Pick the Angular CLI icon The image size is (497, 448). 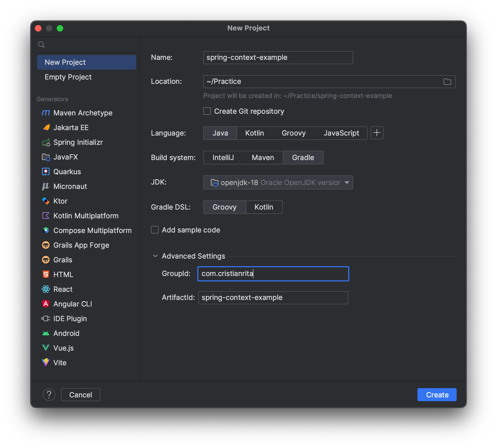tap(46, 304)
